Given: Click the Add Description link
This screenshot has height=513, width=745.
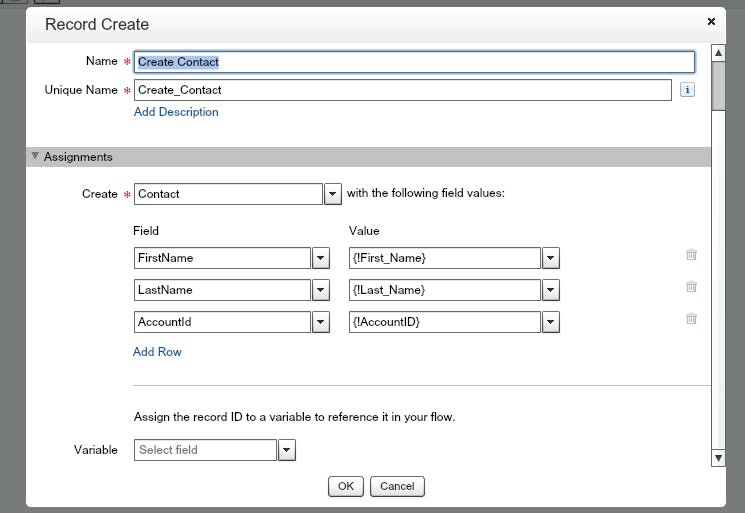Looking at the screenshot, I should pos(176,112).
